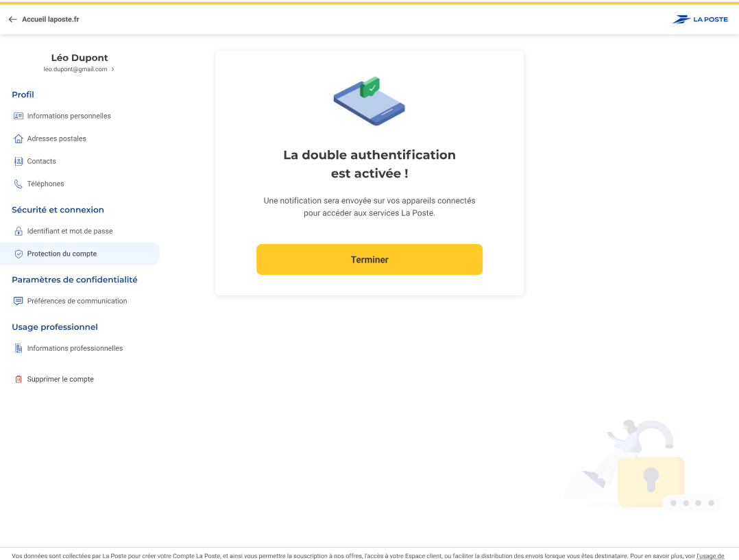Select Préférences de communication menu item
The width and height of the screenshot is (739, 560).
click(77, 301)
